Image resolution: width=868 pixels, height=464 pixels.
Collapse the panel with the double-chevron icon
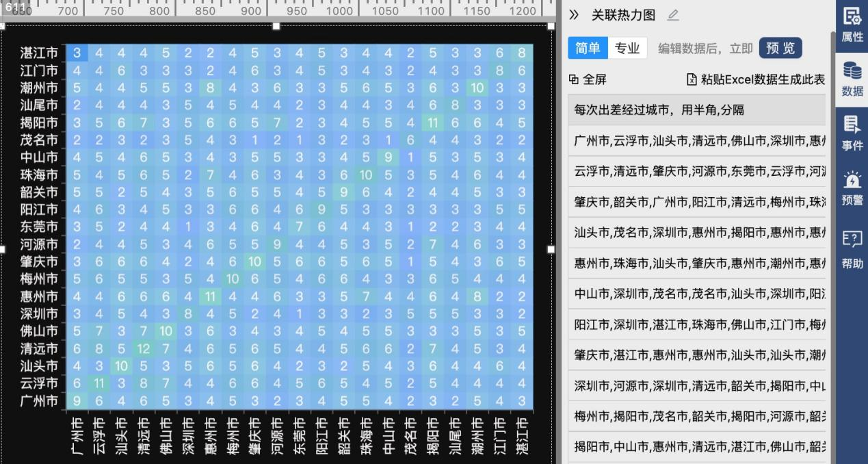pos(574,14)
